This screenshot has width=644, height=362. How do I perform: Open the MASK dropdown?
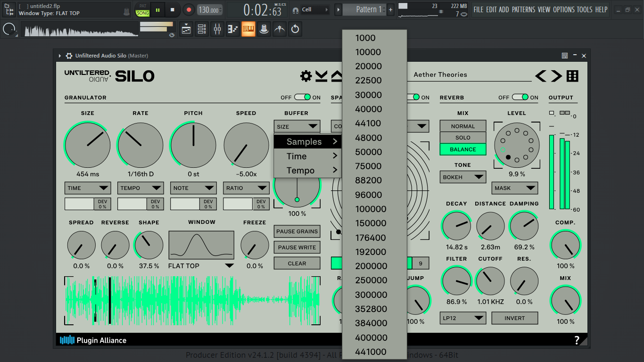pyautogui.click(x=515, y=188)
